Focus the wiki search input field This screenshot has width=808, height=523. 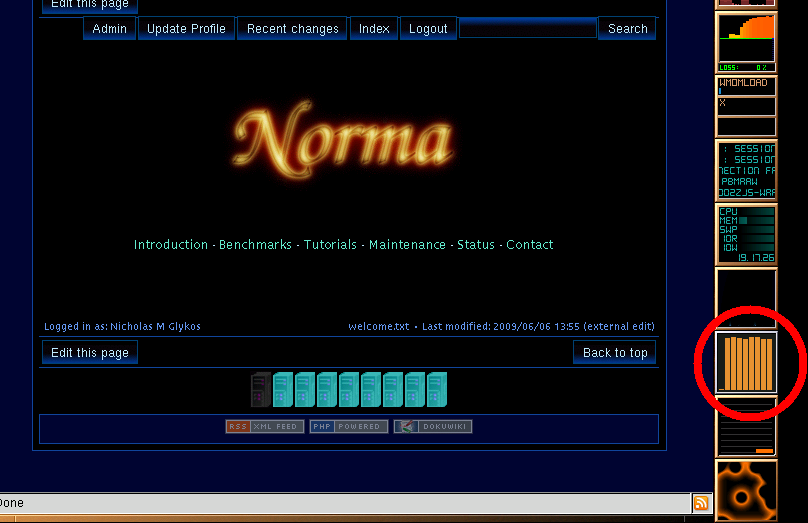click(527, 29)
